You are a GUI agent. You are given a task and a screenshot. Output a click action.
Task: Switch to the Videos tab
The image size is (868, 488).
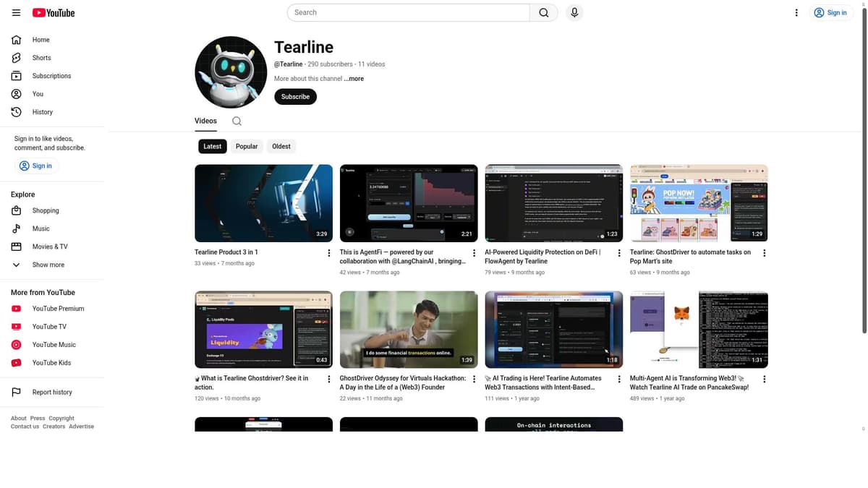[205, 121]
